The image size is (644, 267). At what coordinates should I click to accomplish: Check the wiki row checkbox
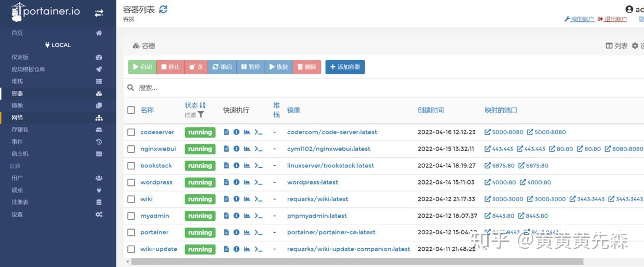(x=131, y=199)
